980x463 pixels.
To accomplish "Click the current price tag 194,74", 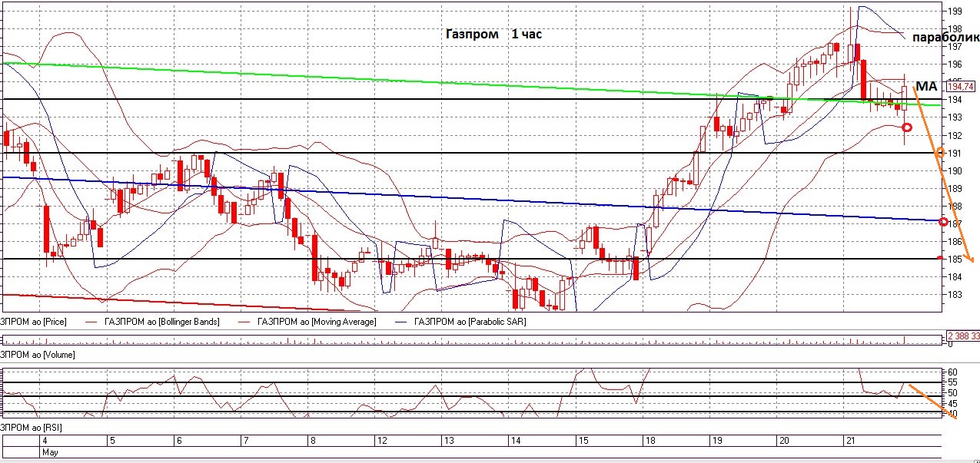I will tap(961, 86).
